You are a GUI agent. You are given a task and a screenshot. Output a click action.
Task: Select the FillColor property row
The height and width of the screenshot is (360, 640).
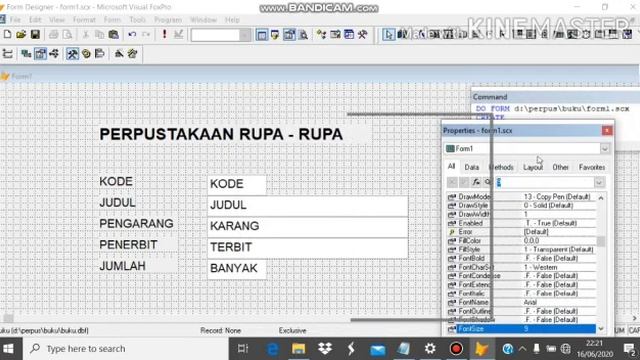click(521, 241)
